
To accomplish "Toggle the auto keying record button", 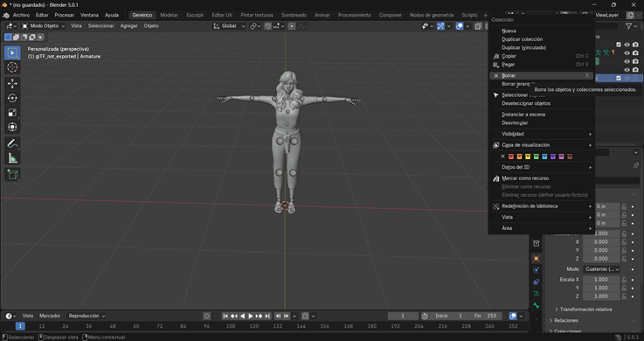I will click(x=206, y=316).
